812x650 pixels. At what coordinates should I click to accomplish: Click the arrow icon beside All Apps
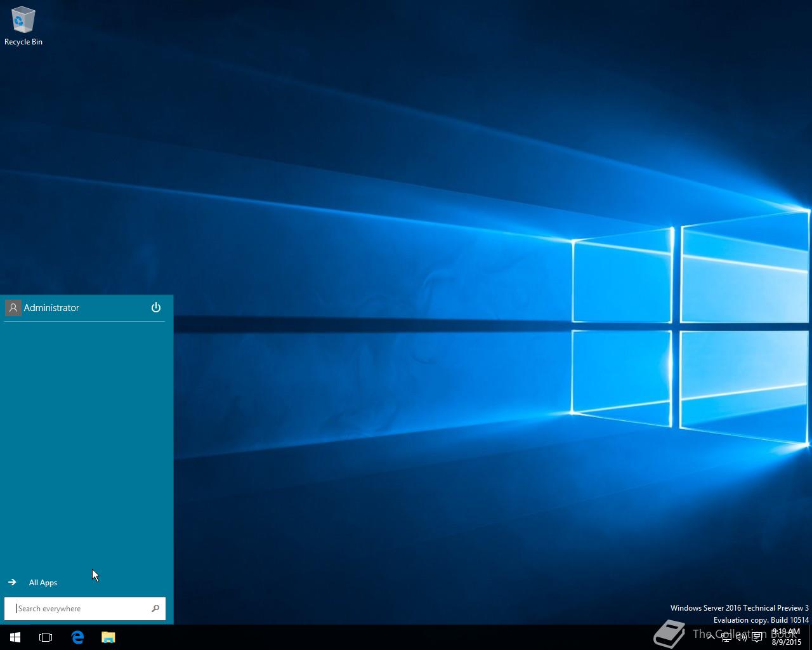11,581
